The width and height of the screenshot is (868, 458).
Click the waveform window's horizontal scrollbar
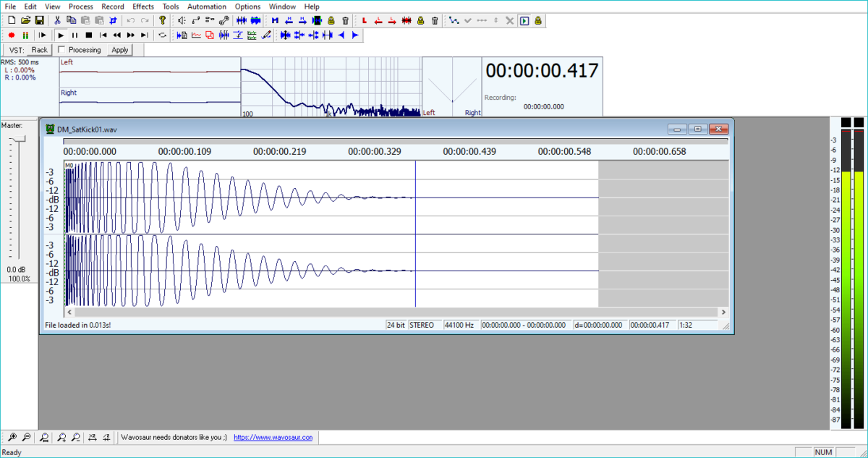coord(398,312)
